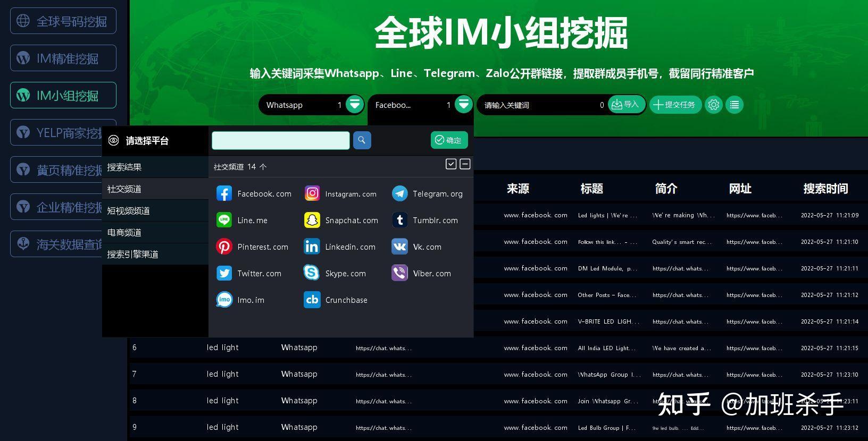Open 海关数据查询 in the sidebar

pos(56,244)
